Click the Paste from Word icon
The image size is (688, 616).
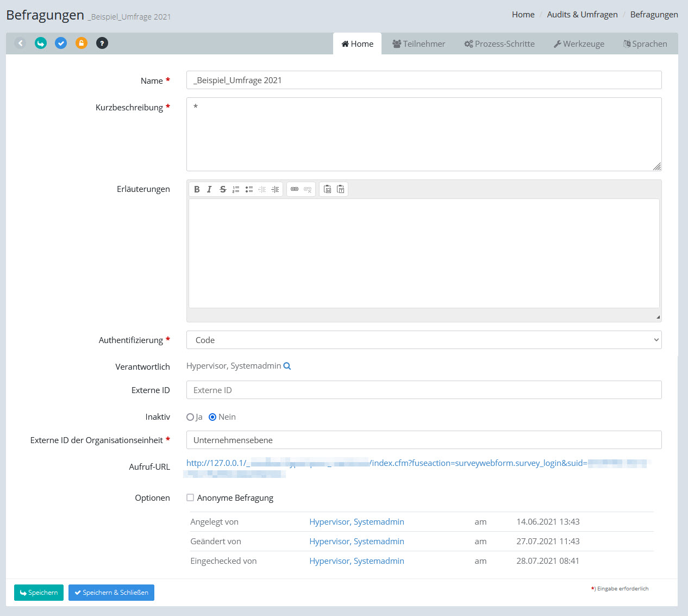(x=327, y=189)
